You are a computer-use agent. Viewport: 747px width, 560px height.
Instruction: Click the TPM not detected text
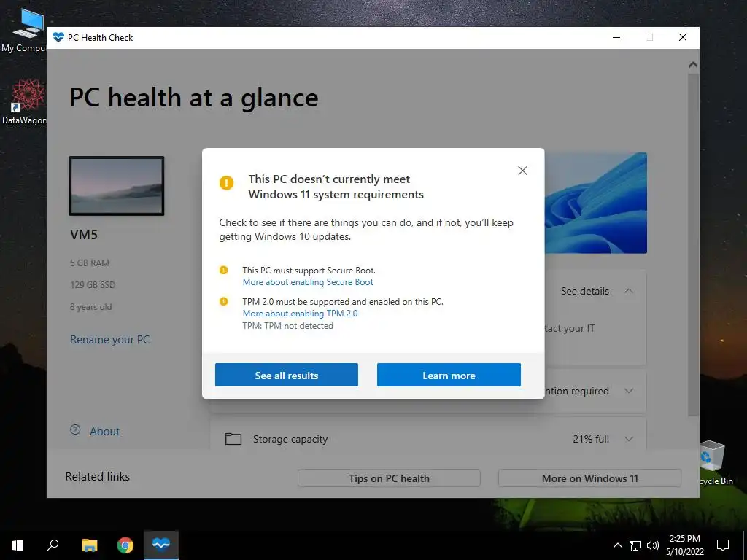coord(287,326)
